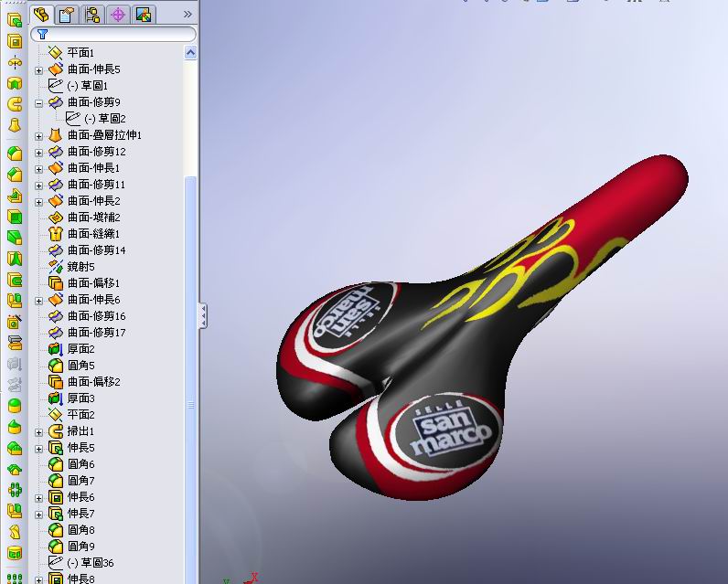Click the Wrap tool with cylinder icon
Image resolution: width=728 pixels, height=584 pixels.
tap(15, 553)
